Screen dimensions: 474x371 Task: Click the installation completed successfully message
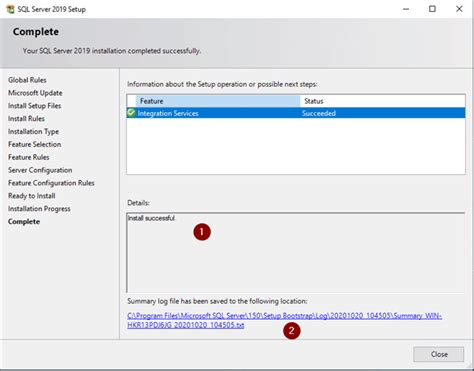(112, 51)
